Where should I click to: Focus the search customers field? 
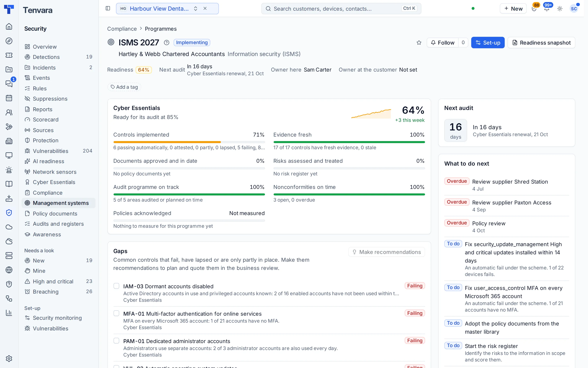coord(341,9)
